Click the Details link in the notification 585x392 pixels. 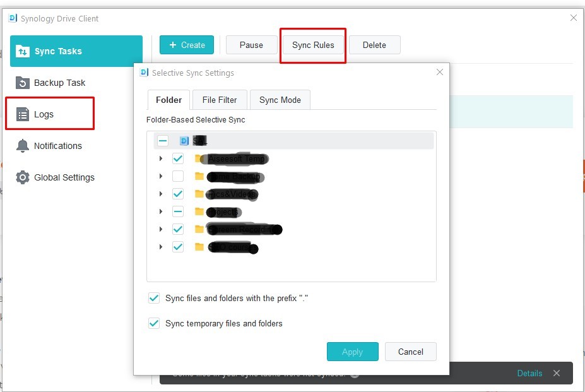(529, 373)
